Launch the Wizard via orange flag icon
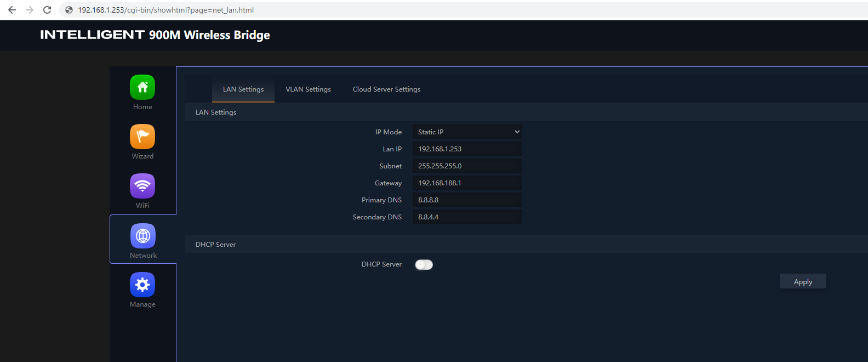Viewport: 868px width, 362px height. point(142,137)
